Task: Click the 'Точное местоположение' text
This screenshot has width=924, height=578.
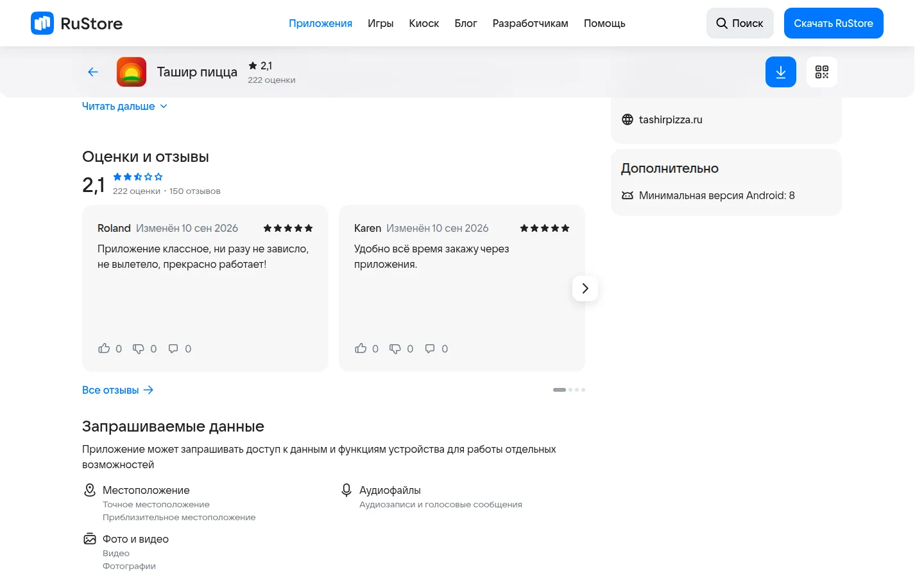Action: 156,505
